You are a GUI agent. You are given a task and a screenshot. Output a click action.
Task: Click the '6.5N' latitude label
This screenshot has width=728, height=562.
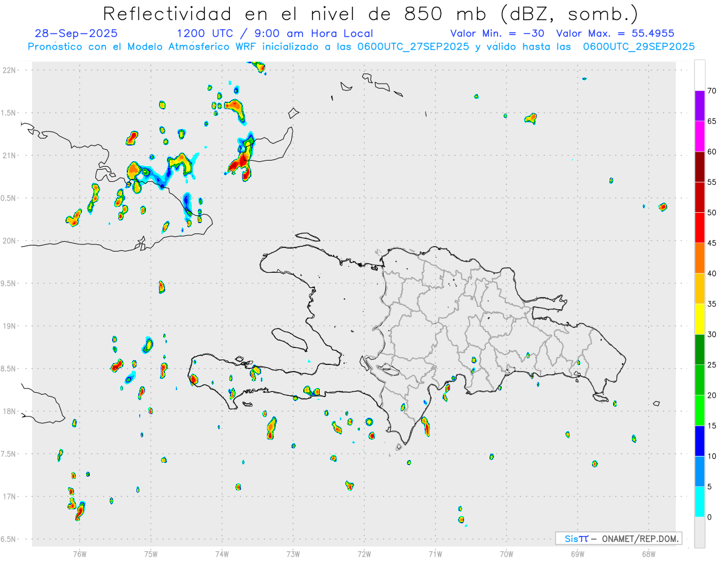pyautogui.click(x=9, y=540)
